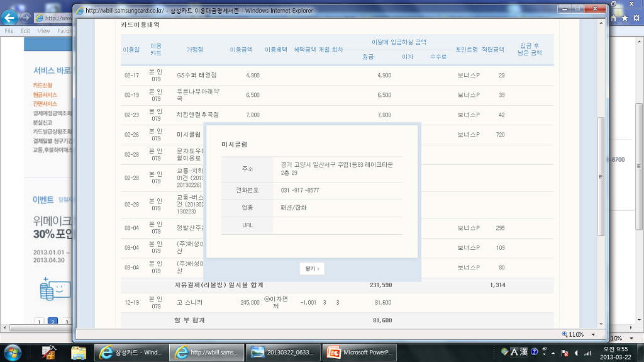Click the scroll down arrow in popup window
This screenshot has height=362, width=644.
click(x=601, y=324)
